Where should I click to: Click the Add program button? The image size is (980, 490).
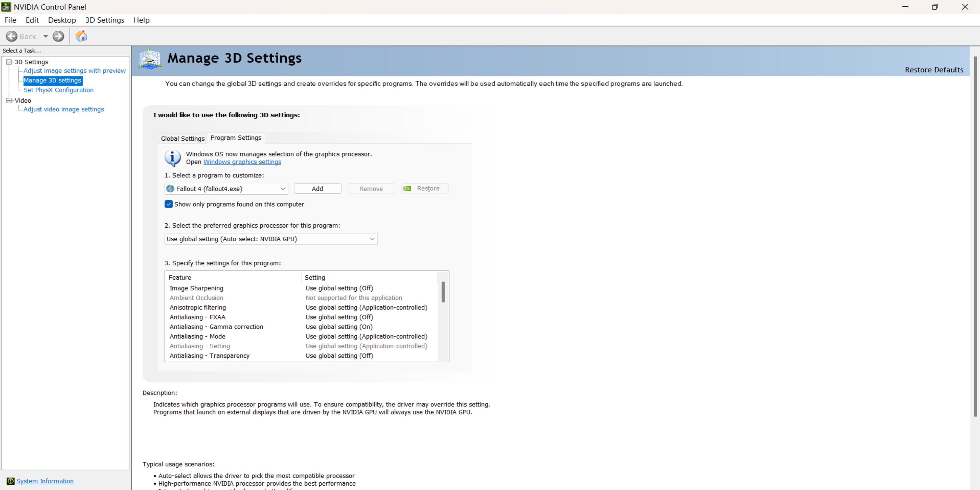(x=317, y=188)
